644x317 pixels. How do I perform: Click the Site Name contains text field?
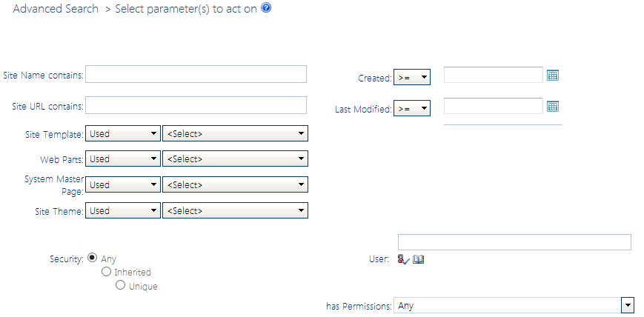tap(196, 74)
